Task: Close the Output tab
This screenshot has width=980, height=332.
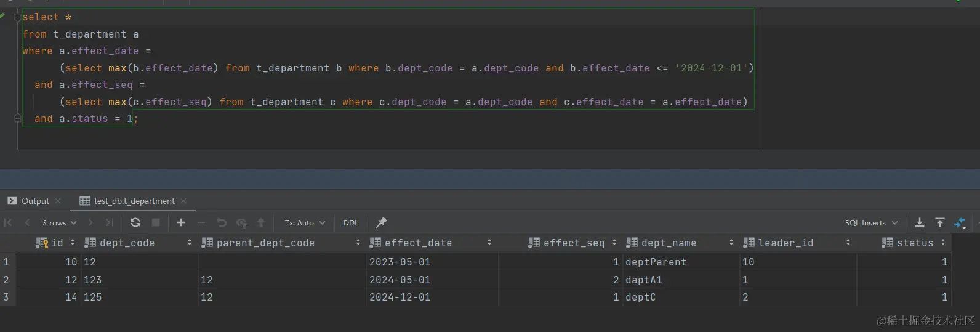Action: coord(58,201)
